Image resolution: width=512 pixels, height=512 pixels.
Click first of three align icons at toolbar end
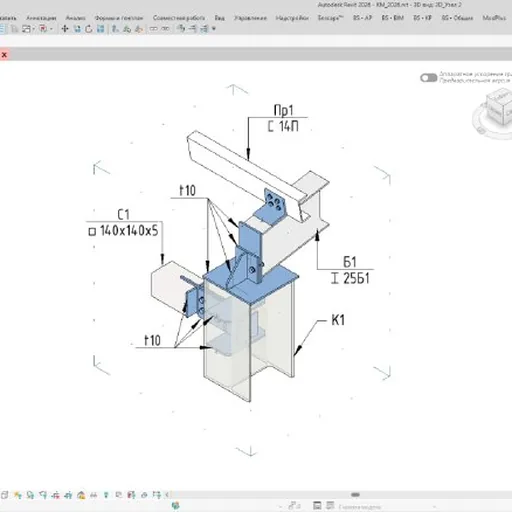[181, 29]
